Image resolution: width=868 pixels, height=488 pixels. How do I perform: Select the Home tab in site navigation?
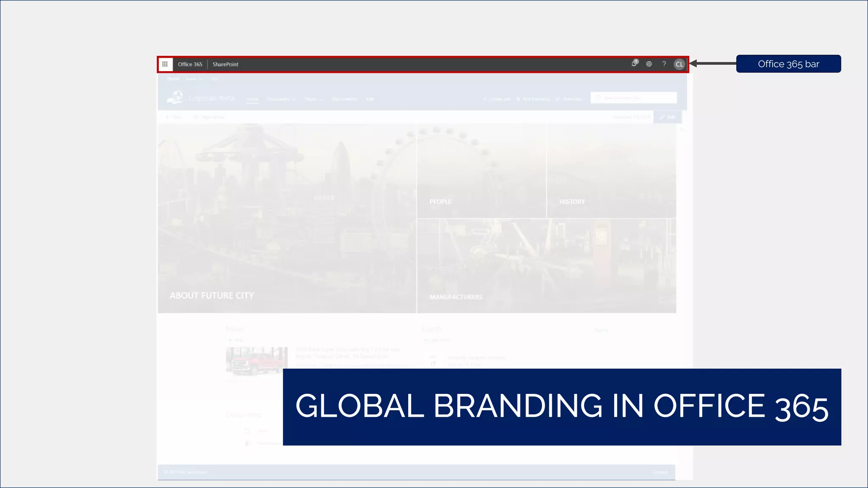click(252, 99)
